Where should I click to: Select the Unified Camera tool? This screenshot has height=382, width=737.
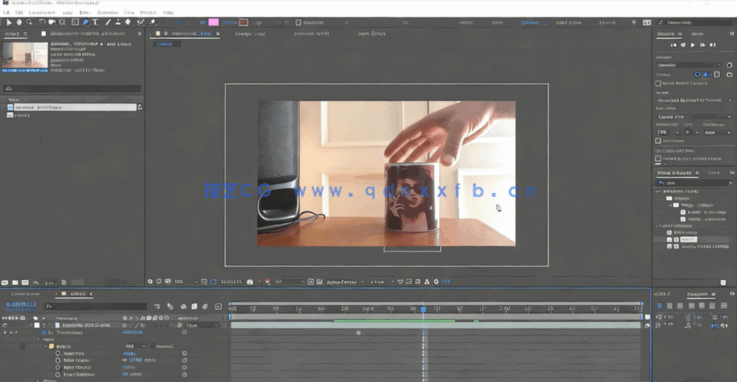52,22
